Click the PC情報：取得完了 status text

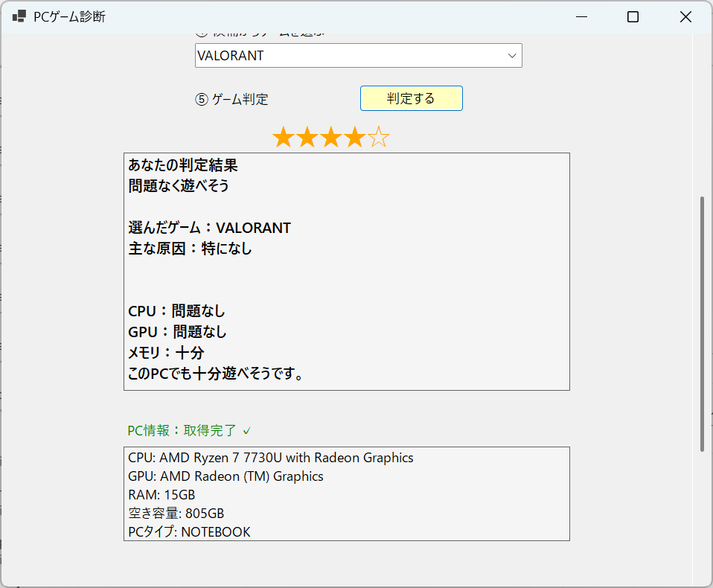(x=182, y=430)
